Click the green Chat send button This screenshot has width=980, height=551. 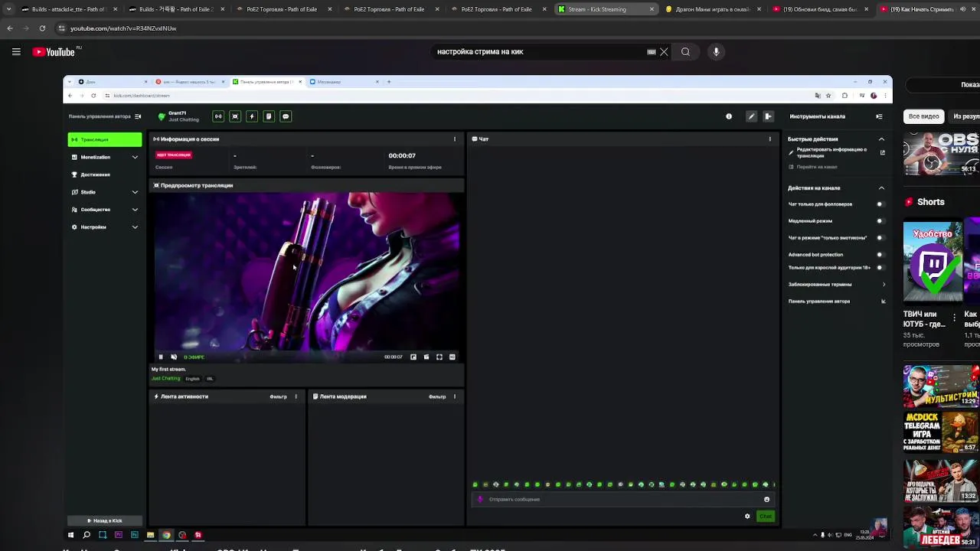(x=766, y=517)
